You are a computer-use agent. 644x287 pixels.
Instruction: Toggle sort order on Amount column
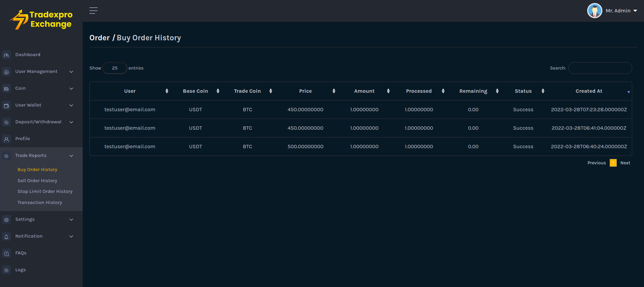click(x=388, y=91)
